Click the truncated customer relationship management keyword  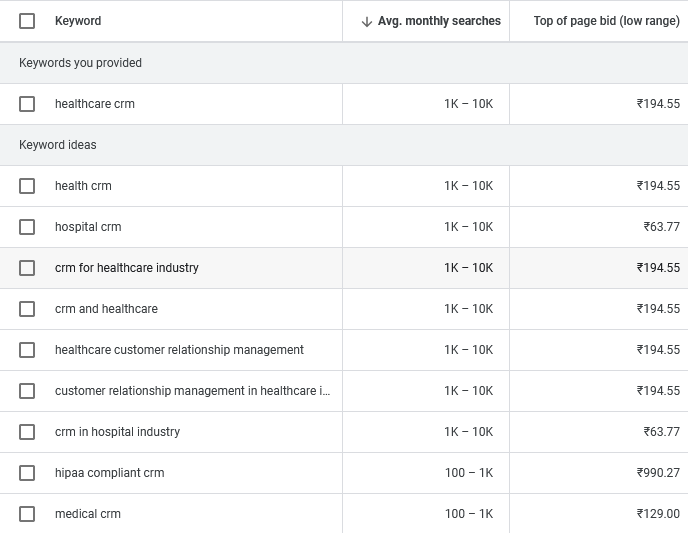coord(192,391)
